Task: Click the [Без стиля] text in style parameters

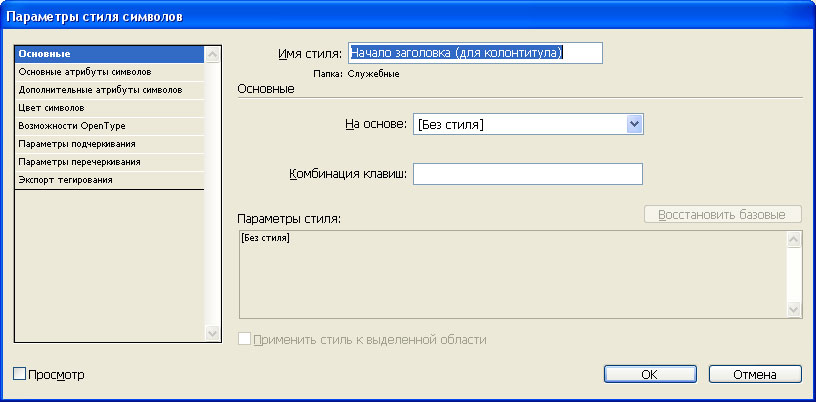Action: 265,238
